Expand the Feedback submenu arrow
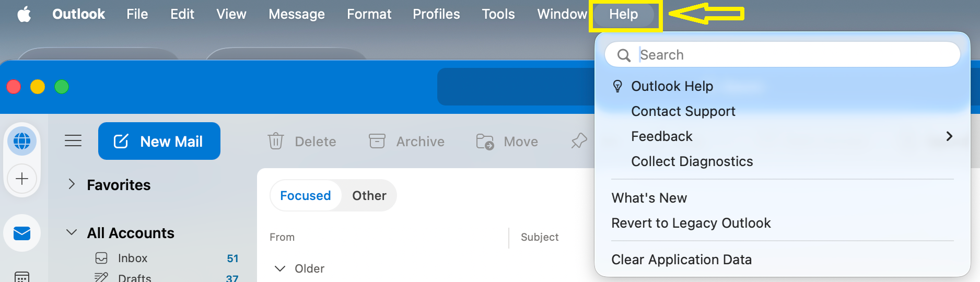 coord(949,136)
